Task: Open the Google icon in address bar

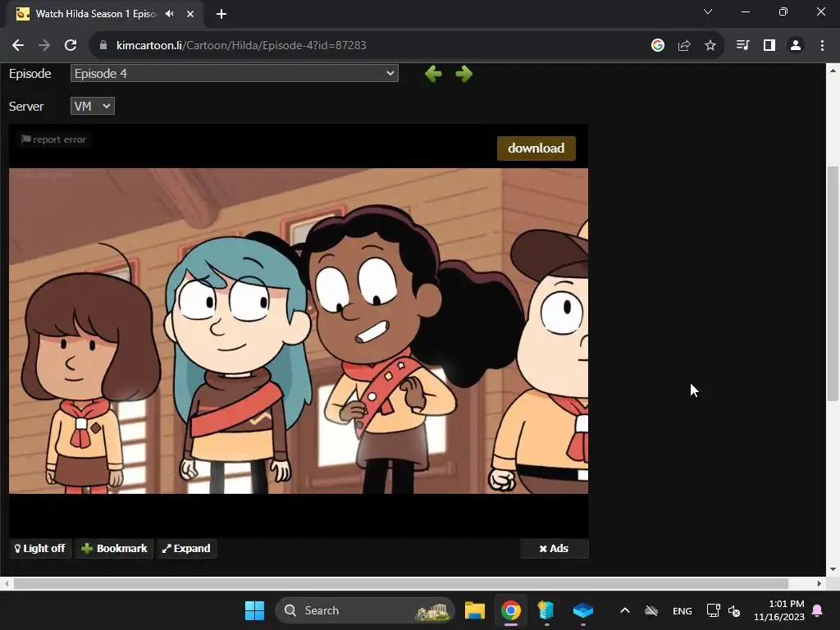Action: [x=658, y=46]
